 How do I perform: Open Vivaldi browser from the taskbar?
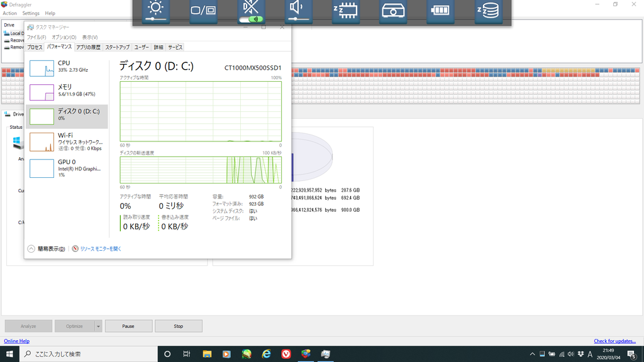coord(286,354)
